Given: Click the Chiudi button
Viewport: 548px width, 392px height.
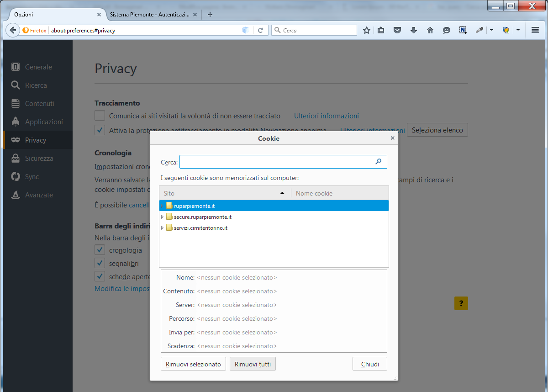Looking at the screenshot, I should [x=370, y=364].
